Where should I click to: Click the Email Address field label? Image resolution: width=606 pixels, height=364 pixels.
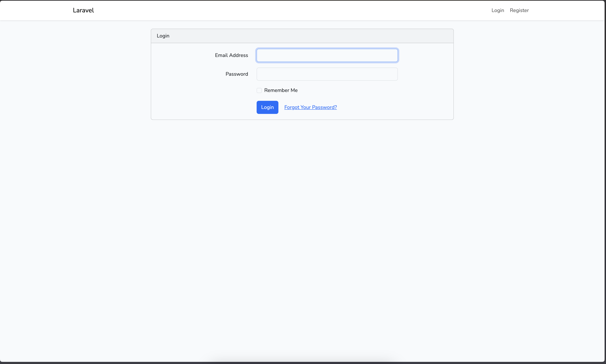[231, 55]
